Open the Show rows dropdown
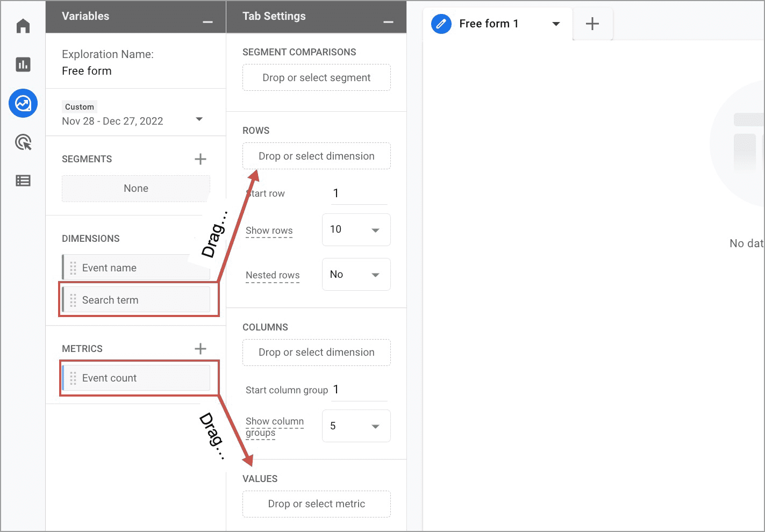765x532 pixels. pyautogui.click(x=356, y=230)
